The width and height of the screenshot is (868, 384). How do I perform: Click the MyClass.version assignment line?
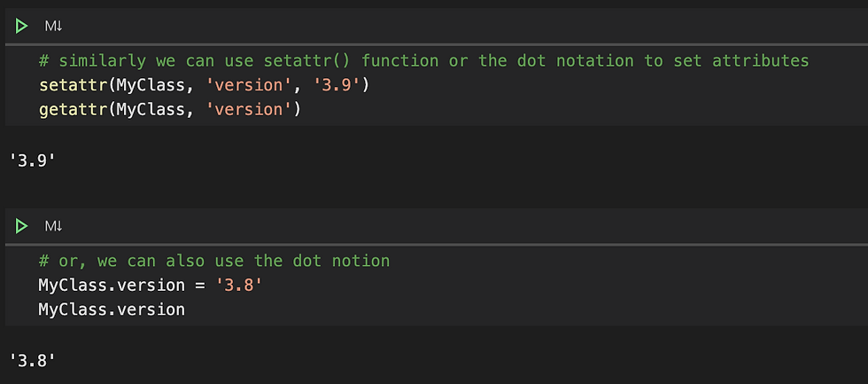point(150,285)
